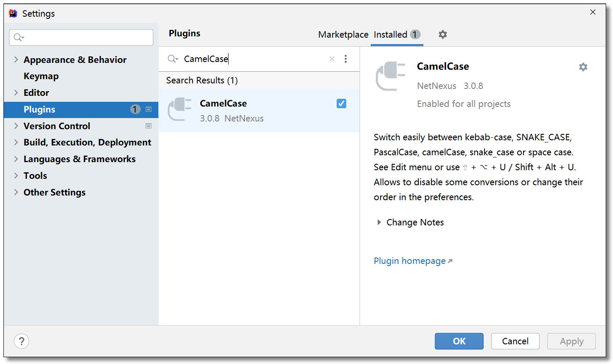Click the CamelCase title in details pane

443,66
